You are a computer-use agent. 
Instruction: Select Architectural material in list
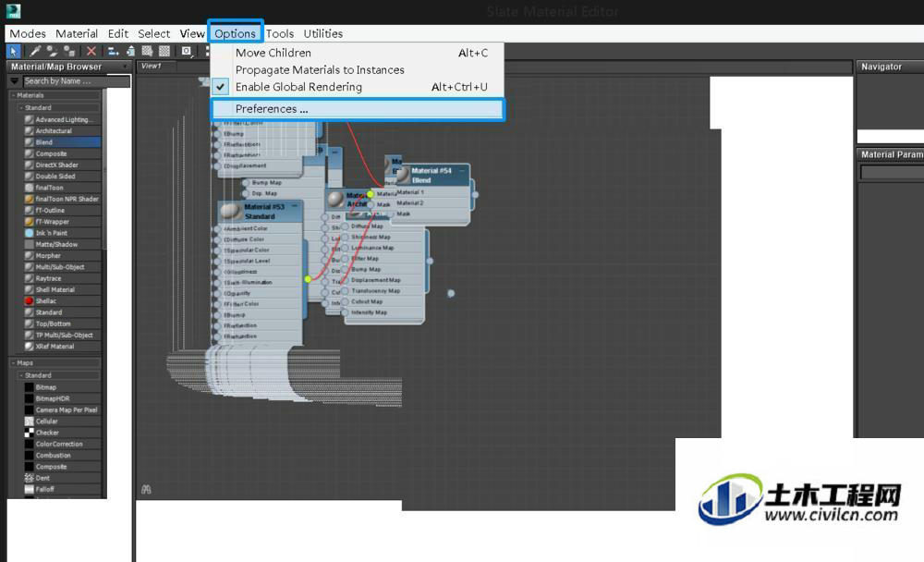[62, 131]
